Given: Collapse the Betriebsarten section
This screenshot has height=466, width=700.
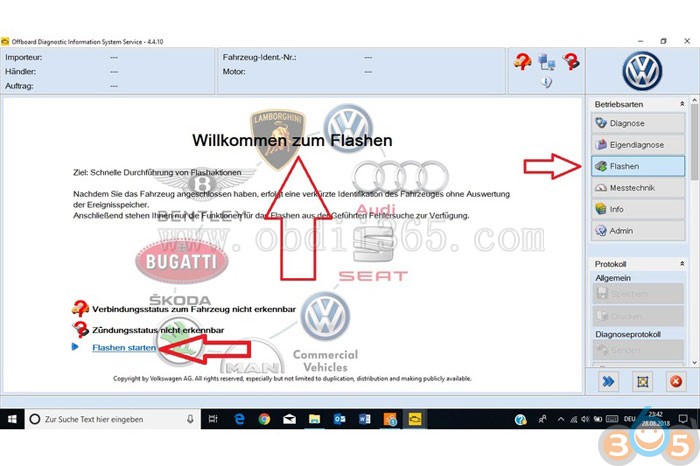Looking at the screenshot, I should pos(682,104).
